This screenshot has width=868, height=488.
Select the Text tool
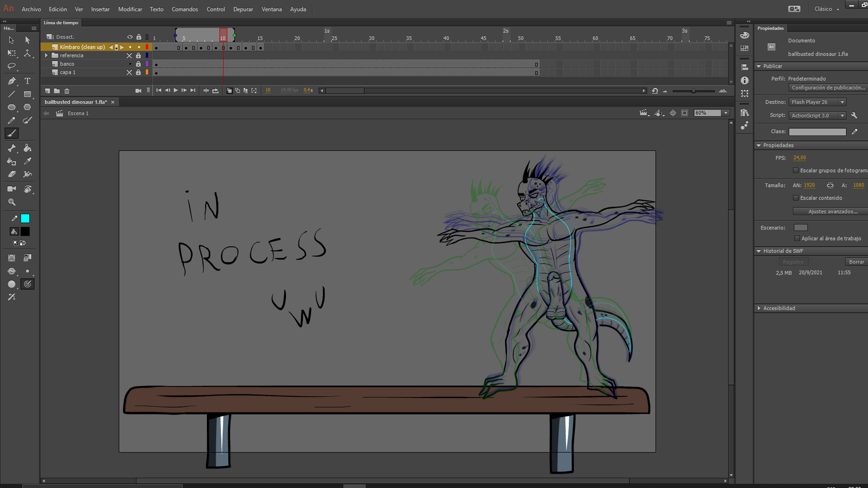27,81
